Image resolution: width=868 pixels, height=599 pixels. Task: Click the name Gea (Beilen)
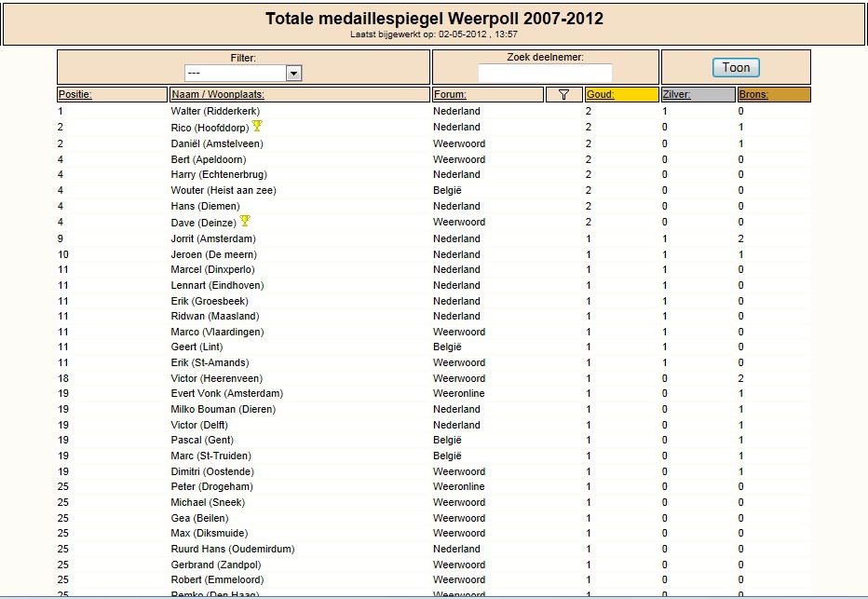click(200, 518)
